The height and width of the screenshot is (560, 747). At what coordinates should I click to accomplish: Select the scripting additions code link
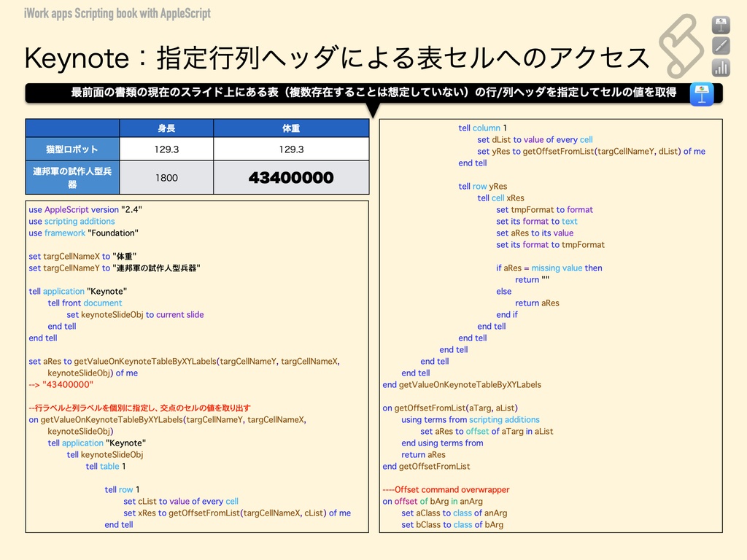[x=79, y=221]
